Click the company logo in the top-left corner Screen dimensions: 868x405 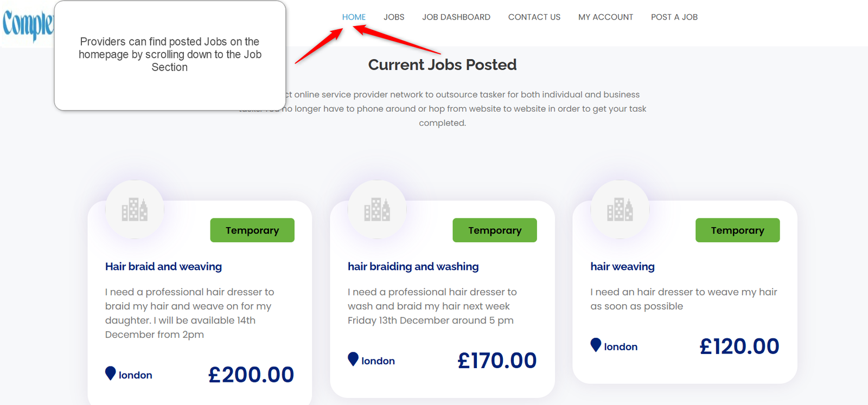coord(27,22)
